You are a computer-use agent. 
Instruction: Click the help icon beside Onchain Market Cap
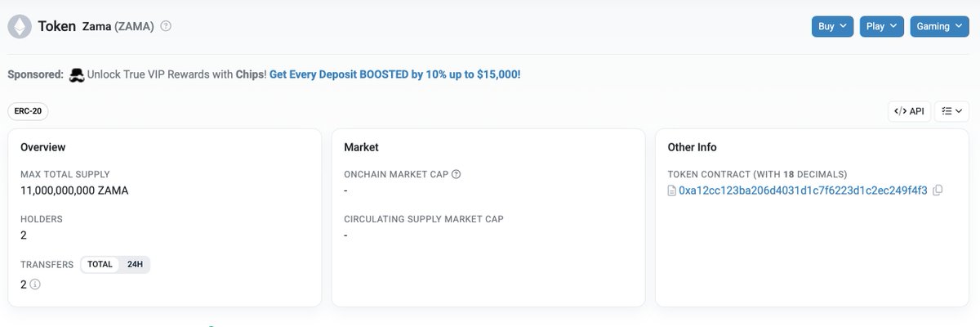457,174
